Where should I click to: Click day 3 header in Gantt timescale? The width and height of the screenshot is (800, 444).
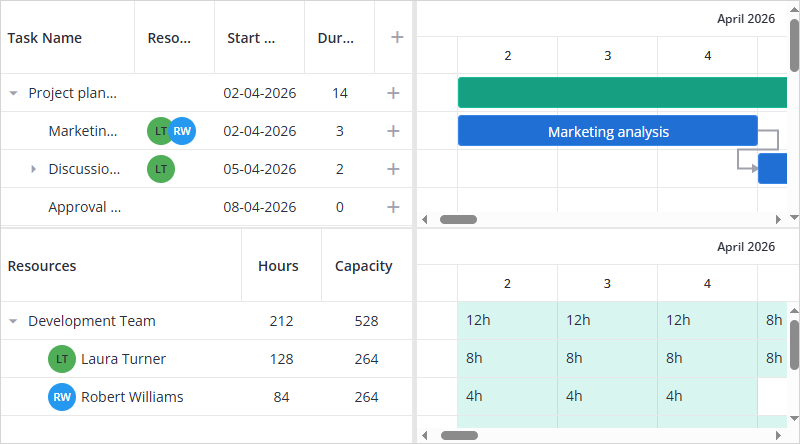click(x=607, y=56)
